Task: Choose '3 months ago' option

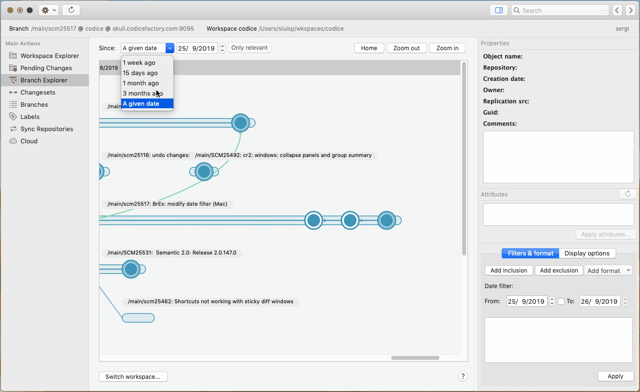Action: pyautogui.click(x=147, y=93)
